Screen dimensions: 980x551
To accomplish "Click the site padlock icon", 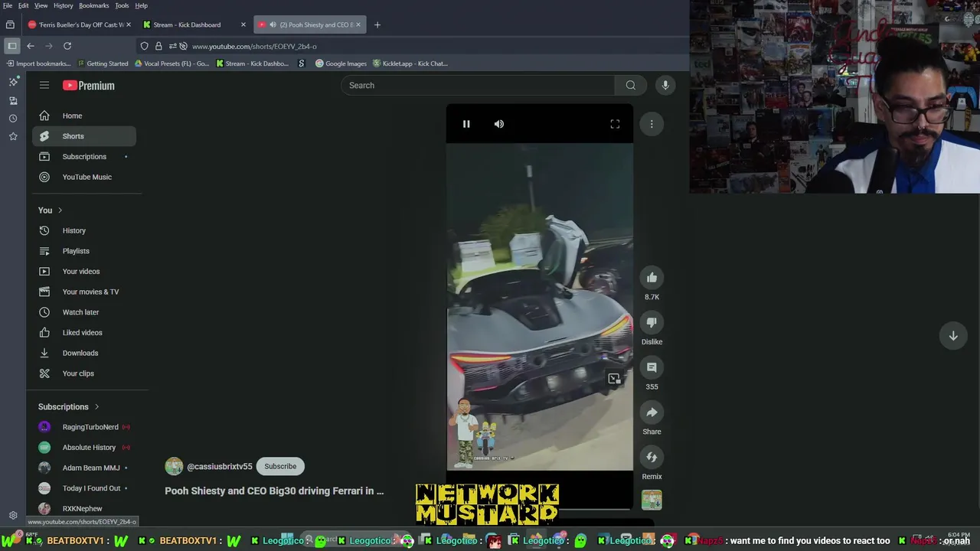I will click(x=158, y=46).
